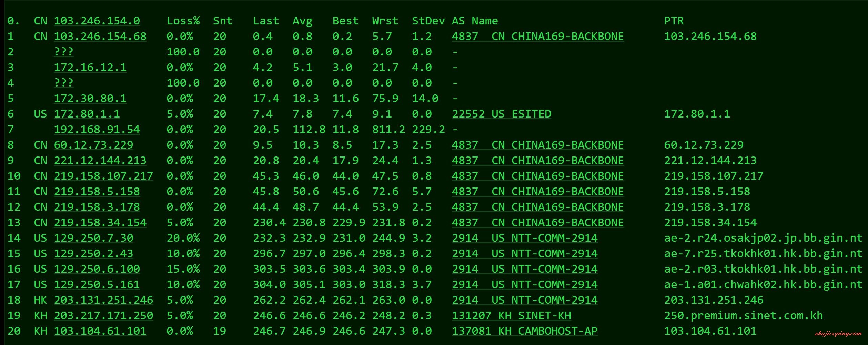
Task: Open the 172.80.1.1 IP link
Action: tap(87, 114)
